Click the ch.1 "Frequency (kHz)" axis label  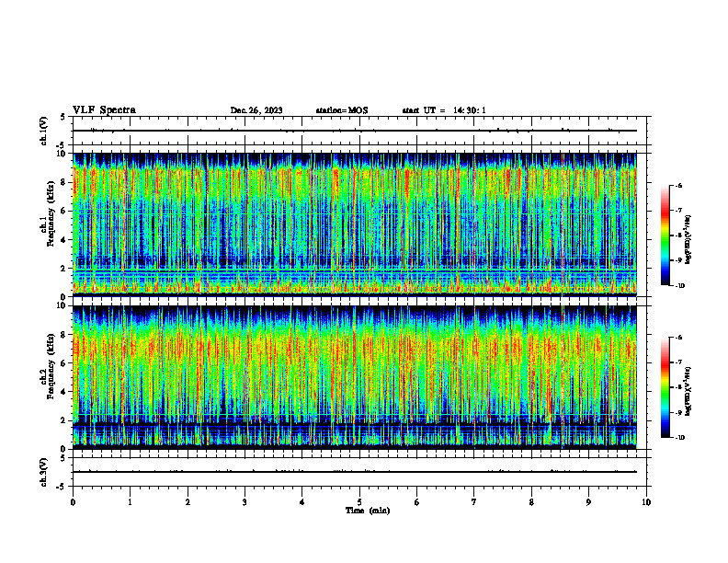pyautogui.click(x=51, y=213)
